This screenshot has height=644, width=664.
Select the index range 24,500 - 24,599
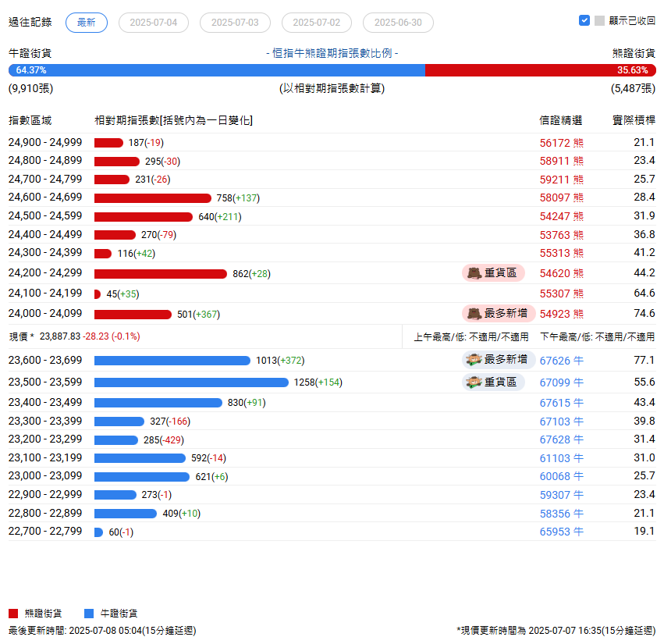coord(45,215)
